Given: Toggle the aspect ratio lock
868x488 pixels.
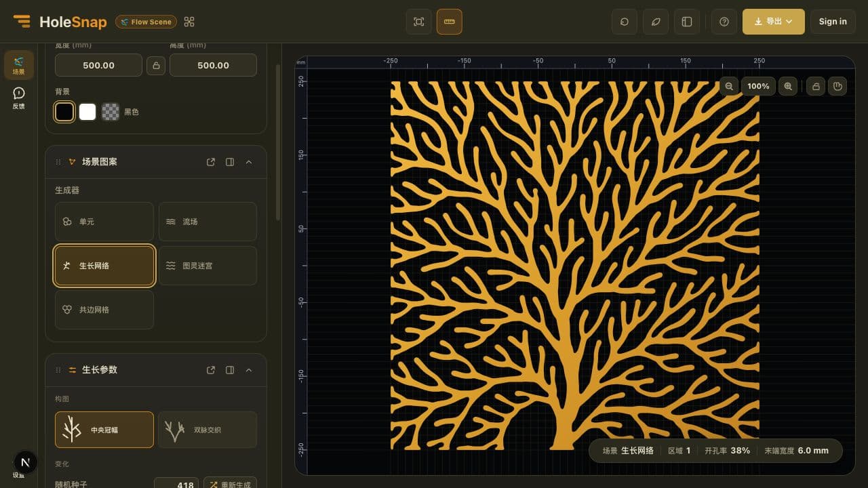Looking at the screenshot, I should 156,66.
